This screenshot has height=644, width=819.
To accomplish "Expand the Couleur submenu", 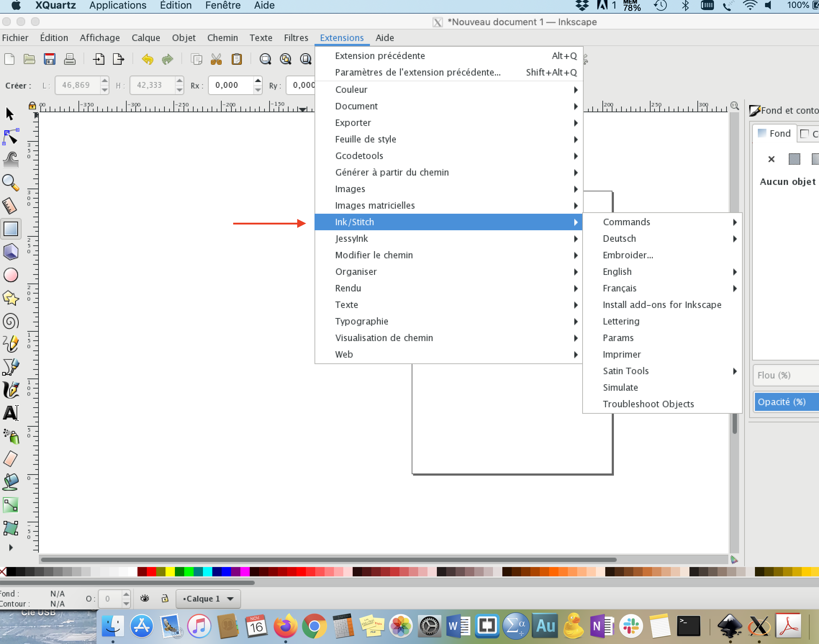I will point(449,90).
